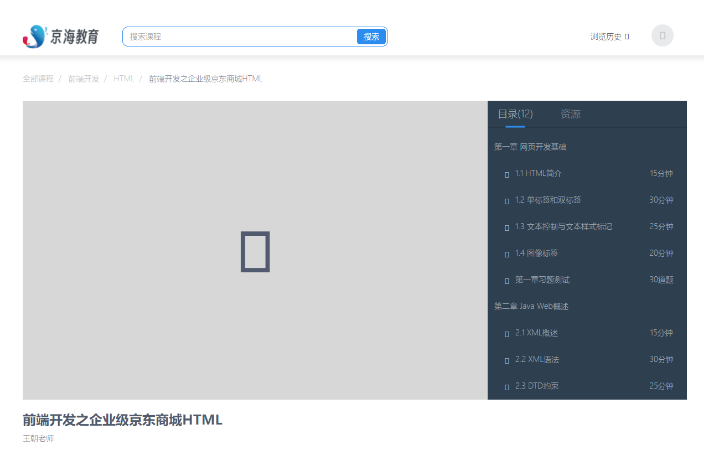Click the 30道题 count of 第一章习题测试
Viewport: 704px width, 450px height.
[661, 280]
